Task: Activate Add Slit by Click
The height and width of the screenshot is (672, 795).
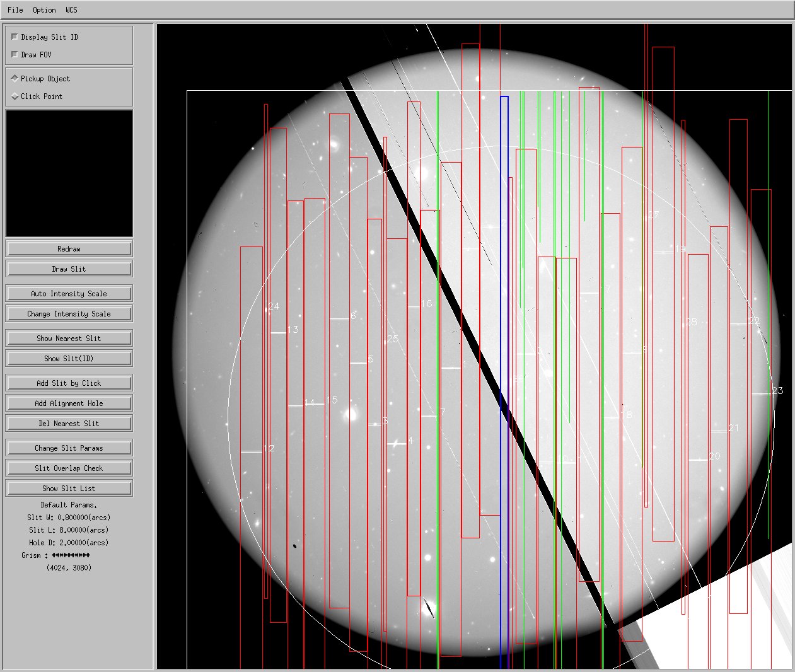Action: click(69, 383)
